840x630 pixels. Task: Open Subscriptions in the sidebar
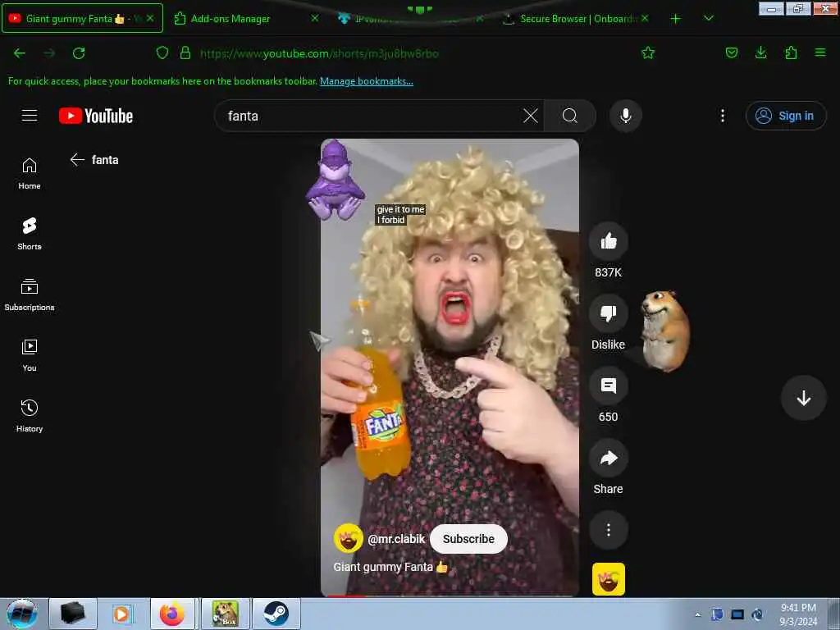coord(30,295)
